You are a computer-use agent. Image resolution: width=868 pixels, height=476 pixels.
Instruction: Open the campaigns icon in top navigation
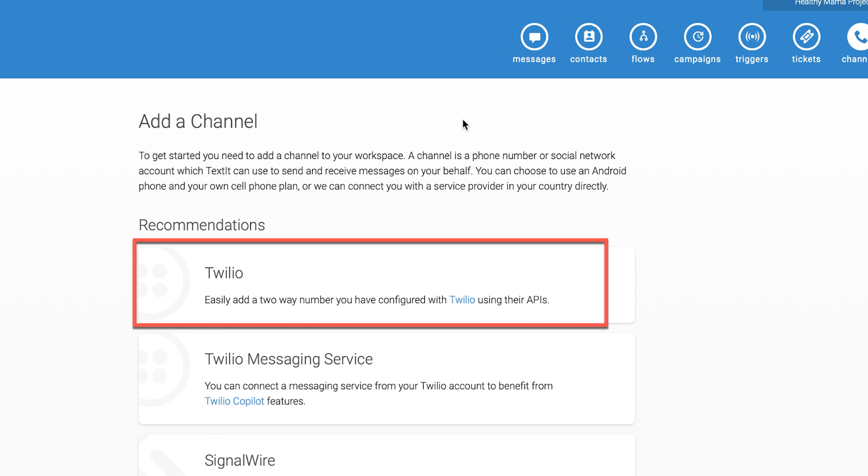698,37
